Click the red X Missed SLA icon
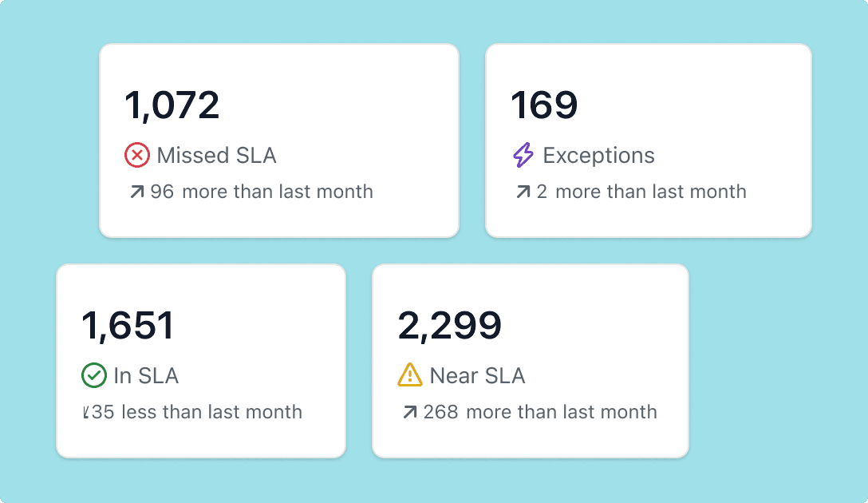 coord(136,155)
